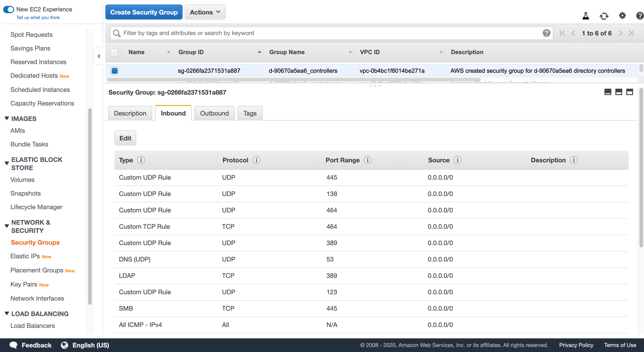Open the Tags tab

point(250,113)
